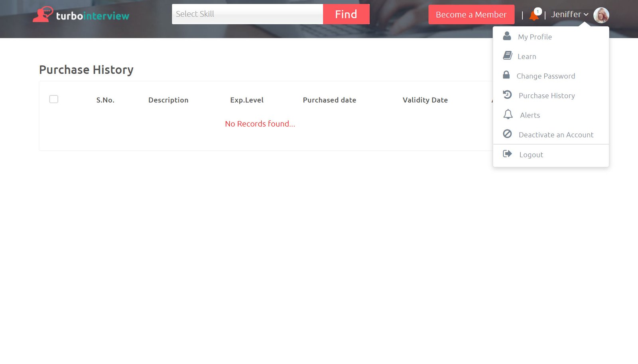
Task: Click the Alerts bell icon in menu
Action: pos(508,114)
